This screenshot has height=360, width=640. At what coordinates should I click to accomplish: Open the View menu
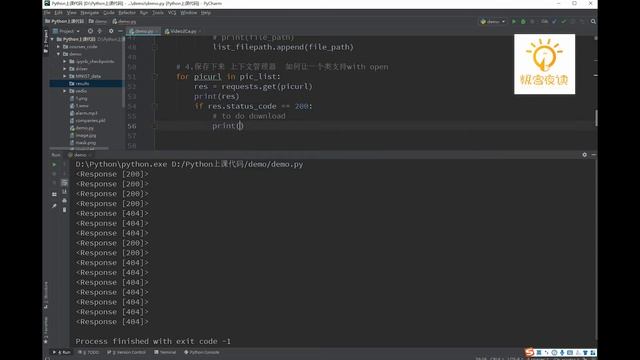point(71,13)
